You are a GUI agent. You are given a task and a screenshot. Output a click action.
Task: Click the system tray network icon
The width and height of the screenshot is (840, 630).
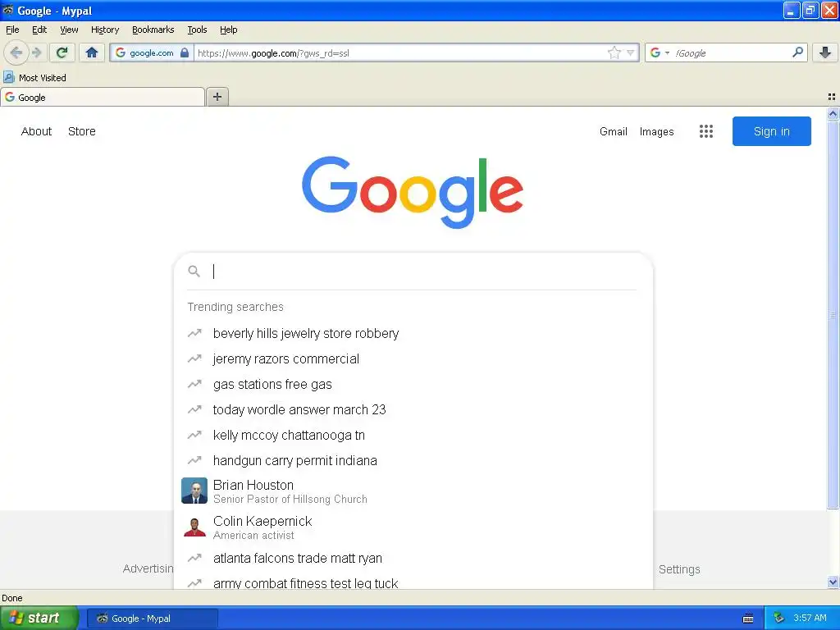(778, 619)
